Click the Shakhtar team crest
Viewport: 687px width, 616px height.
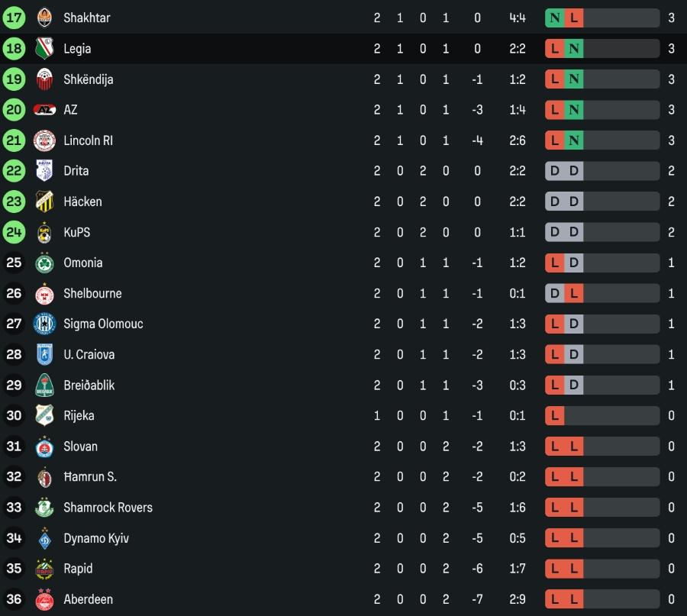click(44, 18)
